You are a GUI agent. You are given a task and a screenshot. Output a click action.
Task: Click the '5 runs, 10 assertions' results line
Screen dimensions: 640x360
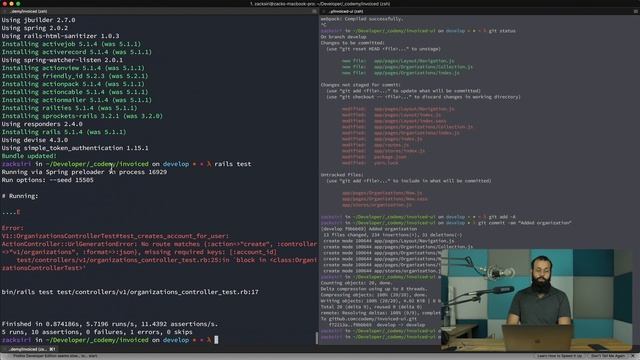pyautogui.click(x=97, y=332)
